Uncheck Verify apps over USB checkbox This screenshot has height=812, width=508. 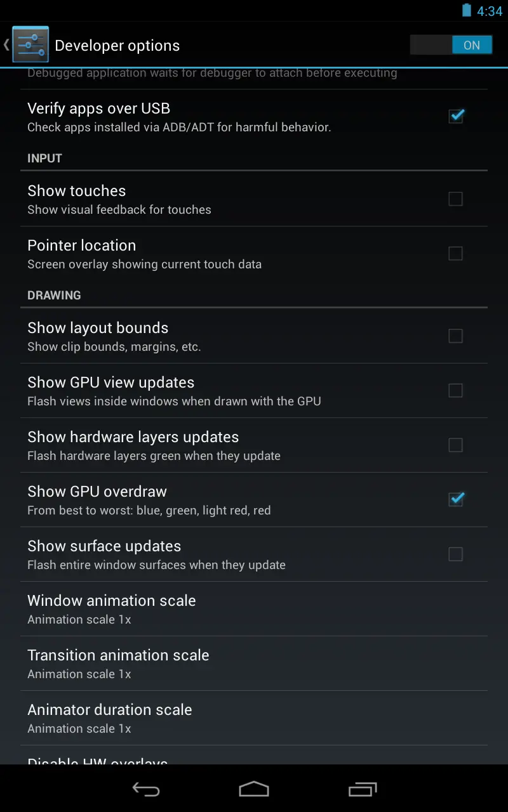(456, 116)
